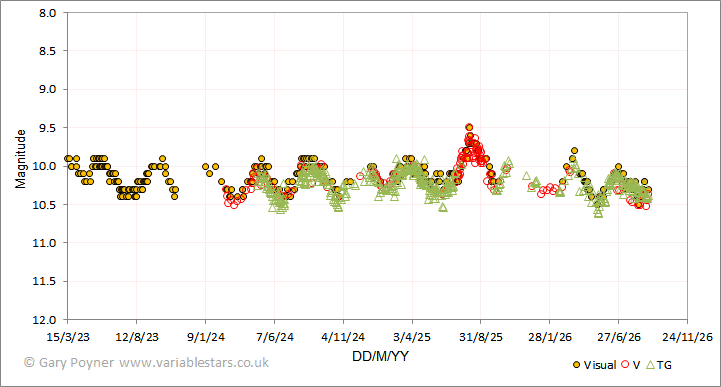The height and width of the screenshot is (387, 721).
Task: Click the 27/6/26 date label
Action: (x=618, y=337)
